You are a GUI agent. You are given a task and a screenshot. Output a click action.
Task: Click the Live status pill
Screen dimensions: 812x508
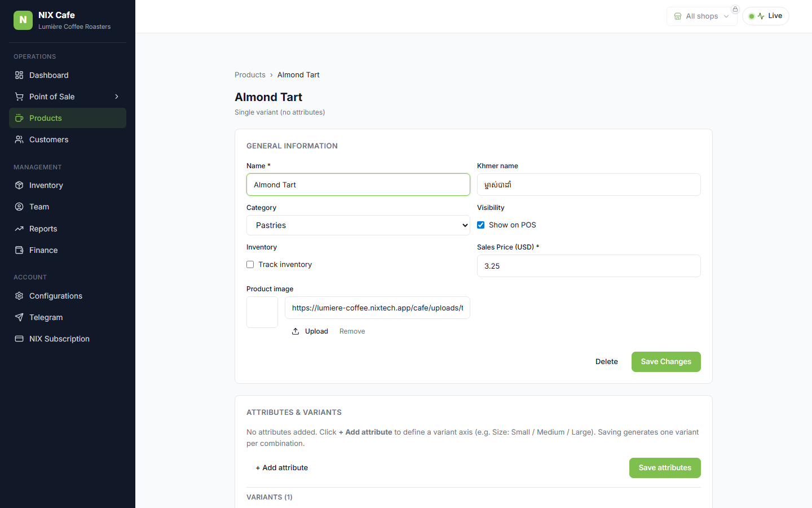coord(766,16)
